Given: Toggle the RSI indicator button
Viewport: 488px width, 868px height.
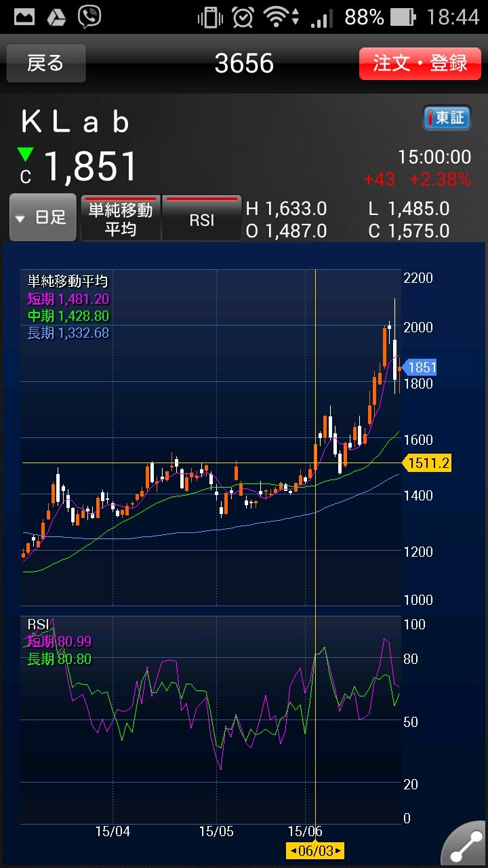Looking at the screenshot, I should point(202,218).
